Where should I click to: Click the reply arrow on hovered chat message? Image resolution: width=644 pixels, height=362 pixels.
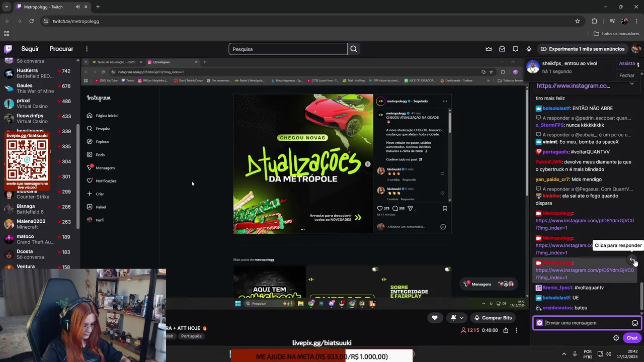point(632,259)
